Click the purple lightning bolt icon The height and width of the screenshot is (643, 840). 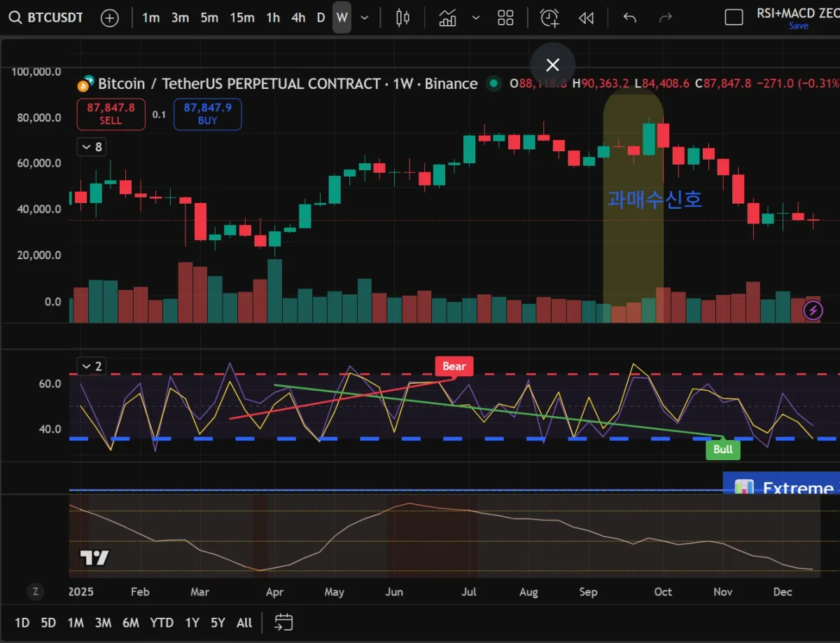813,310
